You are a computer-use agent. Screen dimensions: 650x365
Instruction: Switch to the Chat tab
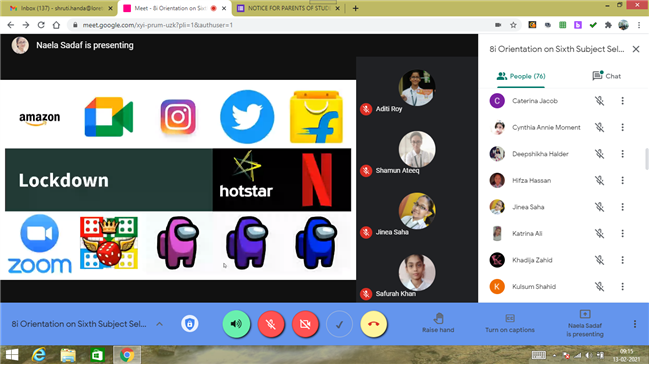click(606, 76)
